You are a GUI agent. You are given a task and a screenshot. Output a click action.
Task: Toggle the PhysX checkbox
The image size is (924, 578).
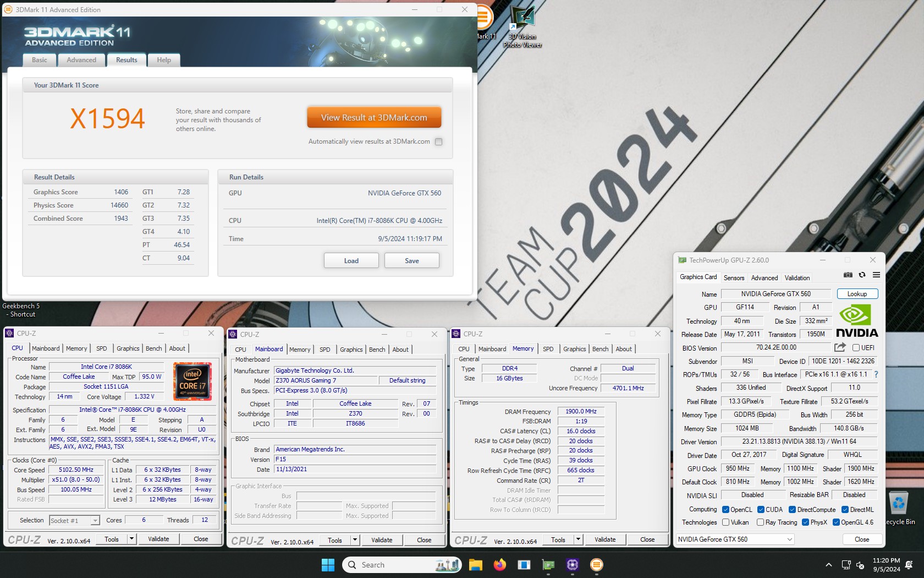coord(805,522)
